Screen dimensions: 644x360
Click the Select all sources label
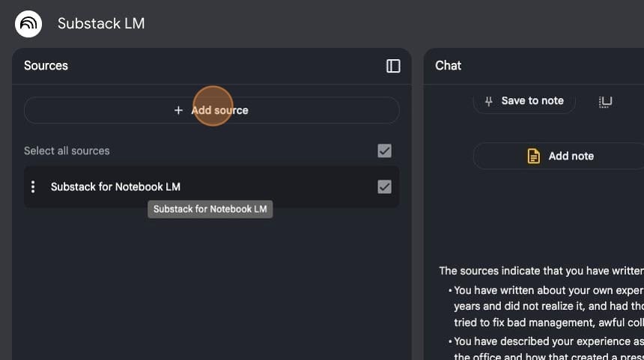click(67, 150)
